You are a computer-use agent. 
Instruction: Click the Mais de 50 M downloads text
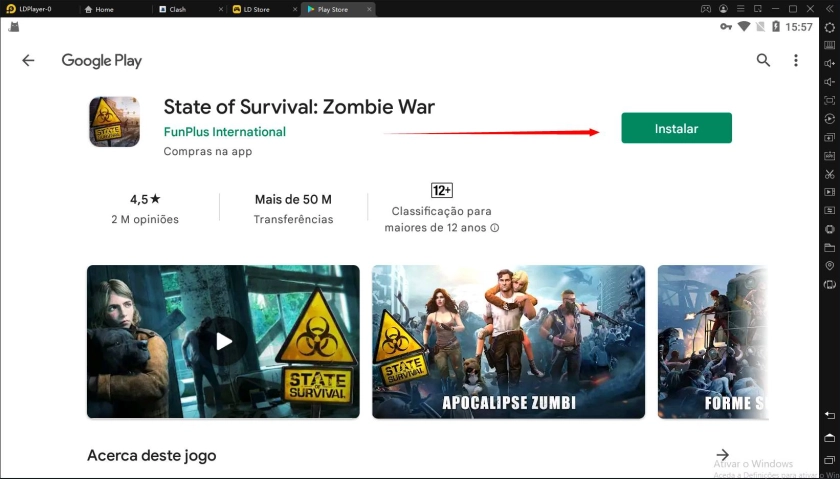[293, 199]
